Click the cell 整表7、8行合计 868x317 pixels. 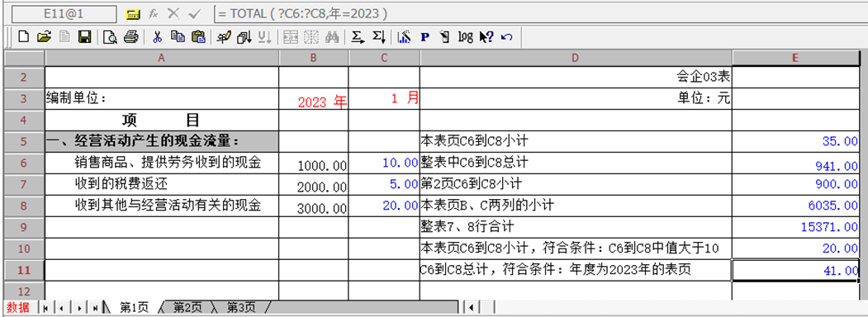click(576, 227)
